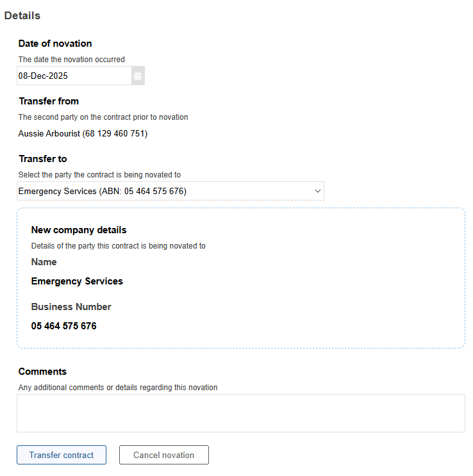Click the Cancel novation button

click(x=163, y=455)
